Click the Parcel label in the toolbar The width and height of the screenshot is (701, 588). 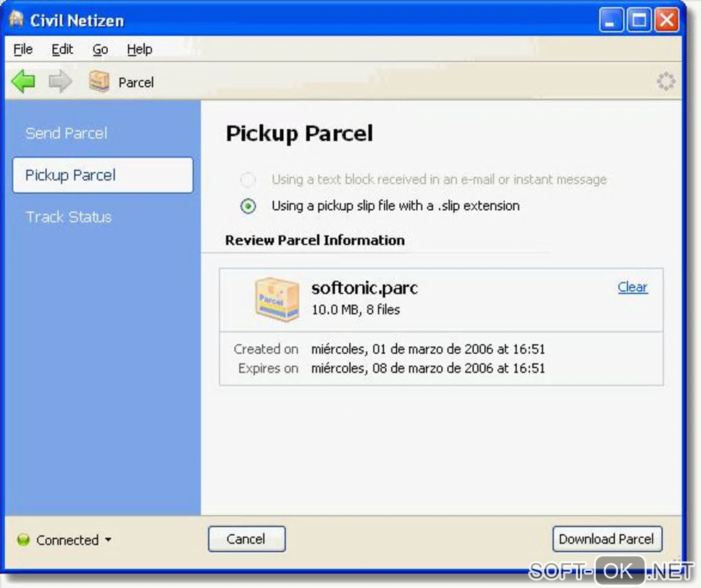click(136, 82)
